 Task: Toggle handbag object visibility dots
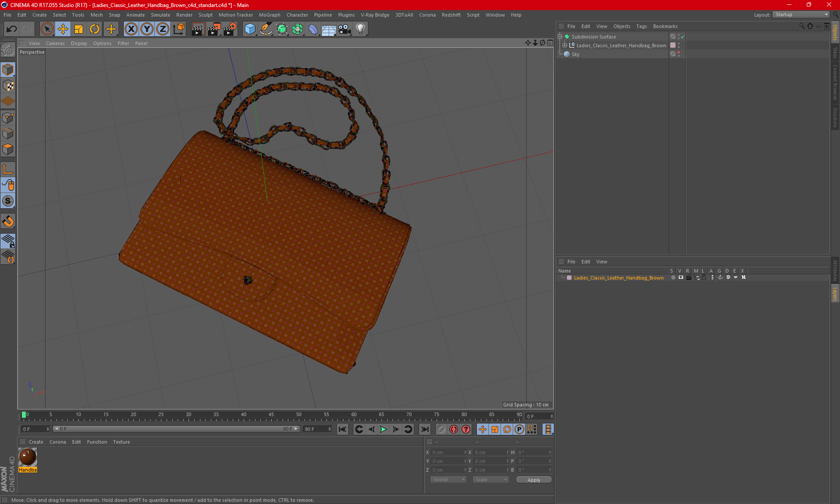pyautogui.click(x=679, y=45)
